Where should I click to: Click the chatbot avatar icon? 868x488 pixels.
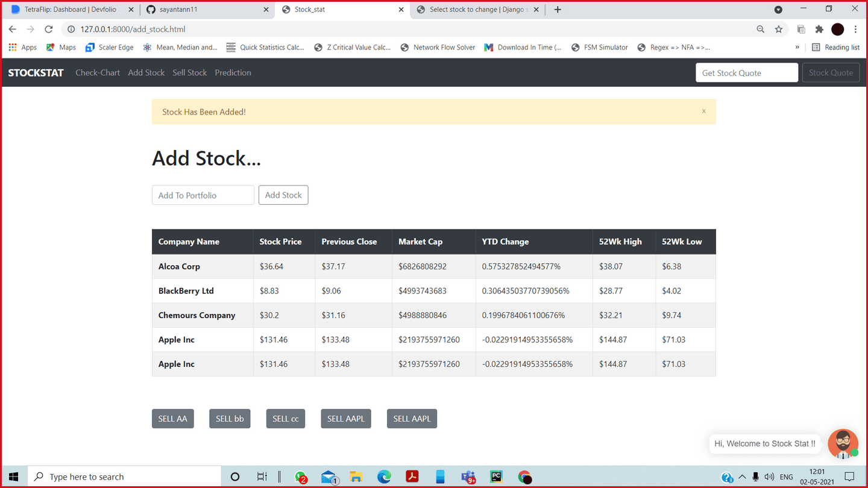pos(843,444)
